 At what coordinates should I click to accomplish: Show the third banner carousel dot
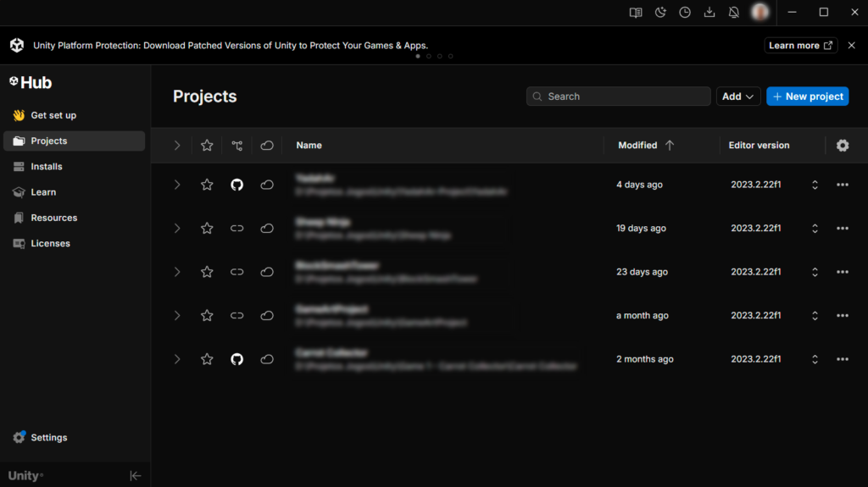point(440,56)
